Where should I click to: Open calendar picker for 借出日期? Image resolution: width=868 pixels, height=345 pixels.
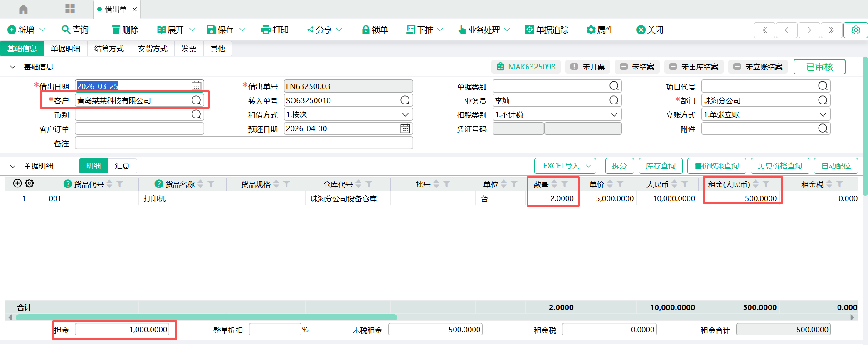tap(196, 86)
